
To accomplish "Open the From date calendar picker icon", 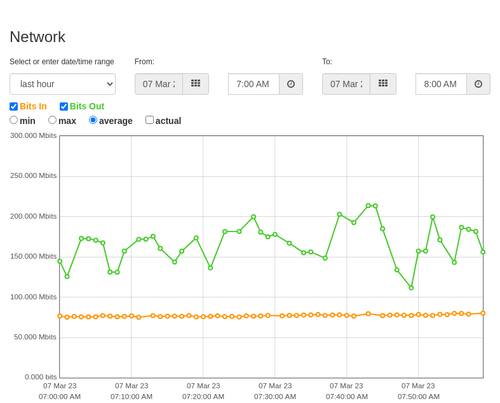I will tap(196, 84).
